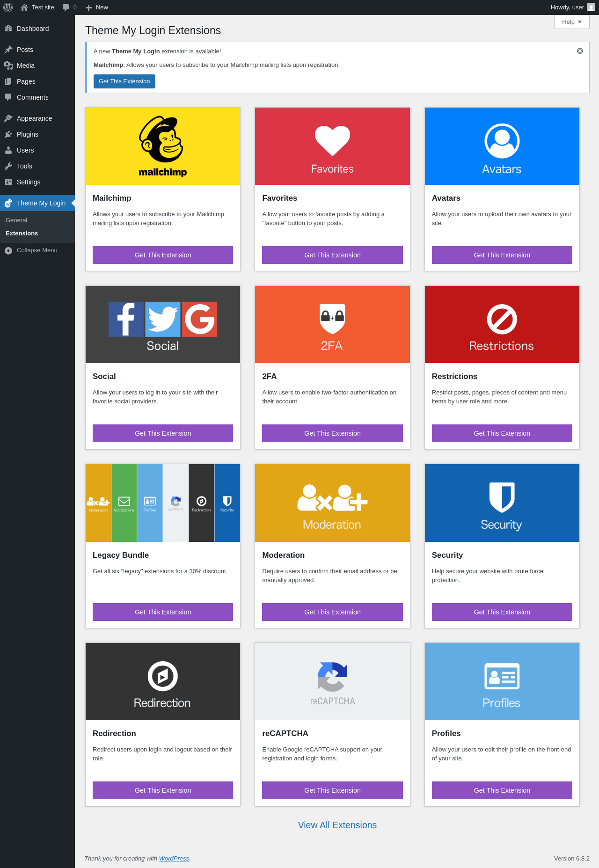599x868 pixels.
Task: Click the Settings sliders icon
Action: click(x=8, y=182)
